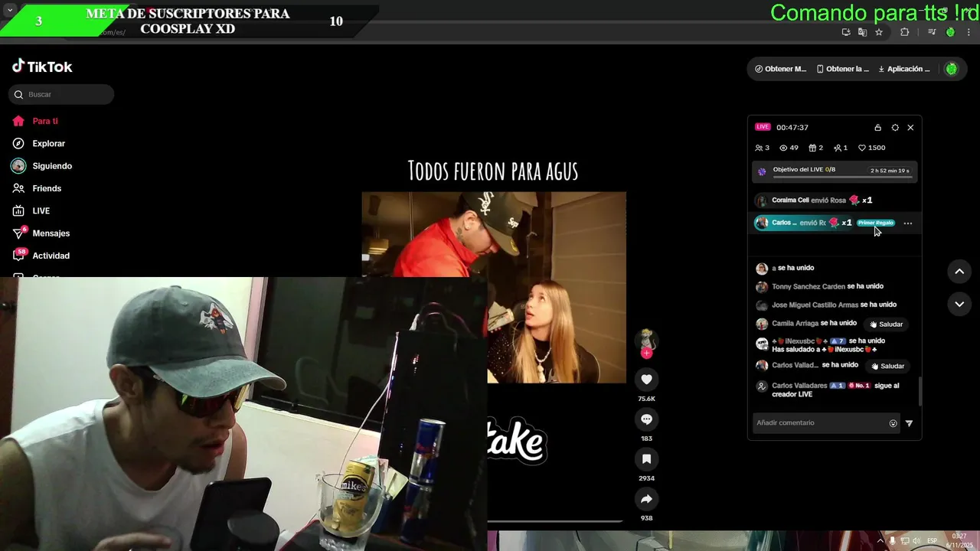The width and height of the screenshot is (980, 551).
Task: Open the emoji picker in comment box
Action: 893,423
